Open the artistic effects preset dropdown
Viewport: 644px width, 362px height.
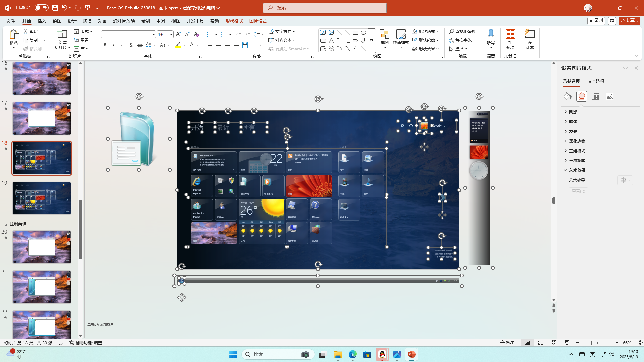coord(625,180)
